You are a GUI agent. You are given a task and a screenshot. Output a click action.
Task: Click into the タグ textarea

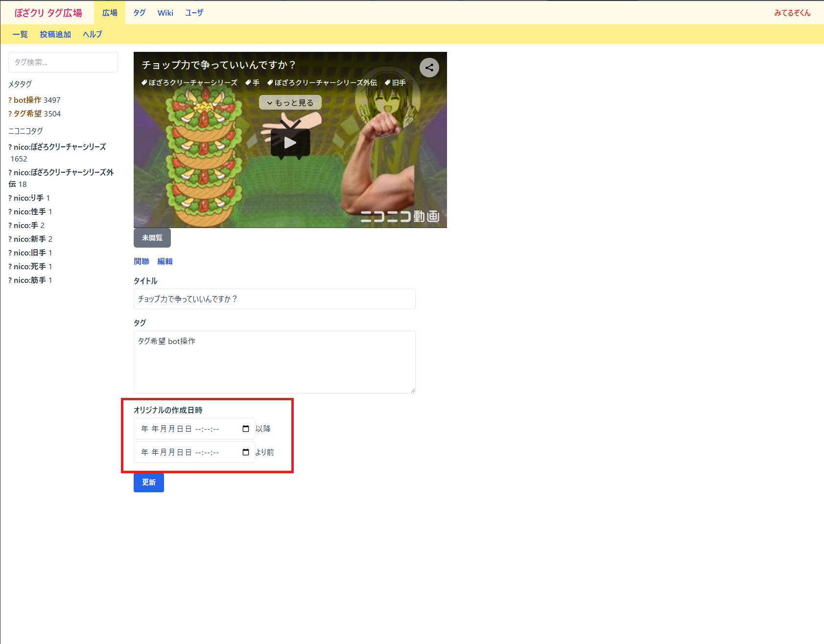[x=274, y=362]
